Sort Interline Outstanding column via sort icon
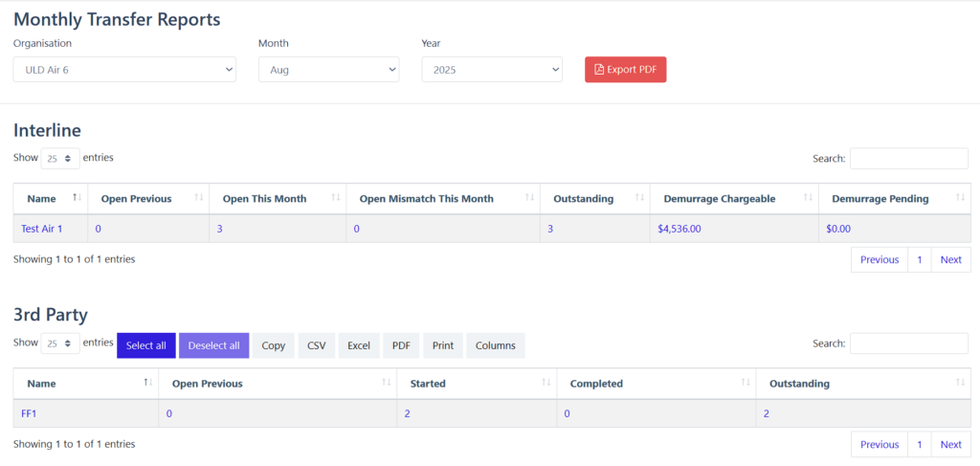 (639, 198)
